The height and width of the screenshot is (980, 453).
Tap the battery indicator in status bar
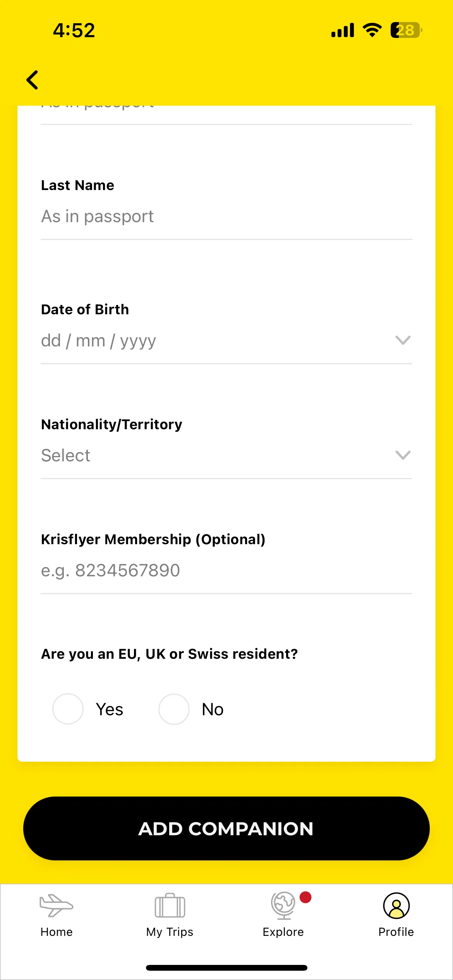406,30
